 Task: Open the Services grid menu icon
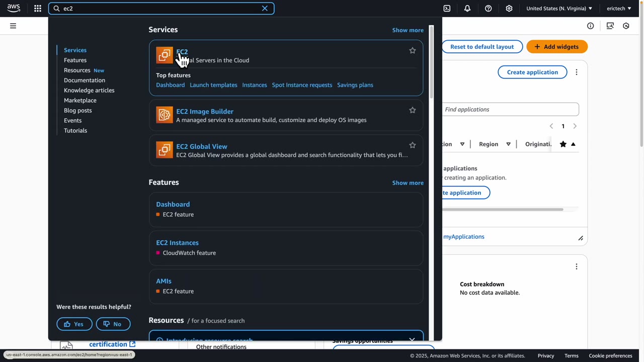tap(38, 8)
